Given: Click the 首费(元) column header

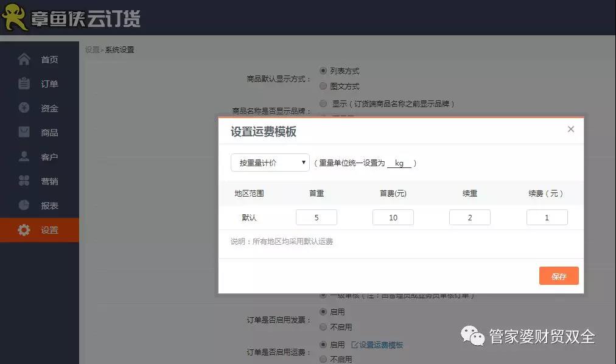Looking at the screenshot, I should tap(393, 193).
